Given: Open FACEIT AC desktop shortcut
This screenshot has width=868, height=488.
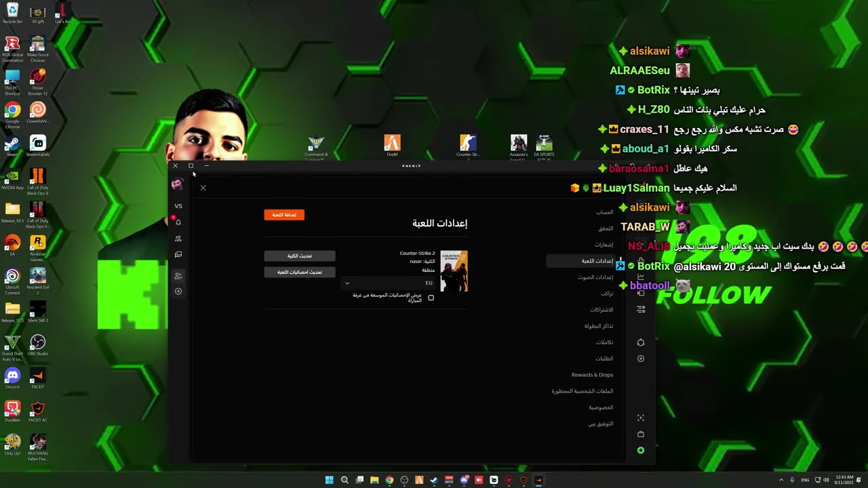Looking at the screenshot, I should tap(38, 412).
